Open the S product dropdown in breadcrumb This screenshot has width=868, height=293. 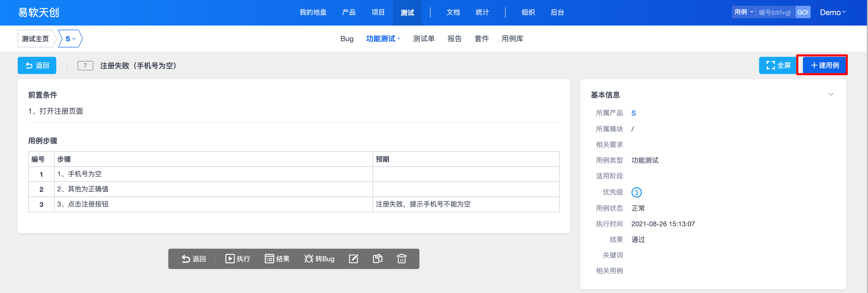pyautogui.click(x=70, y=39)
